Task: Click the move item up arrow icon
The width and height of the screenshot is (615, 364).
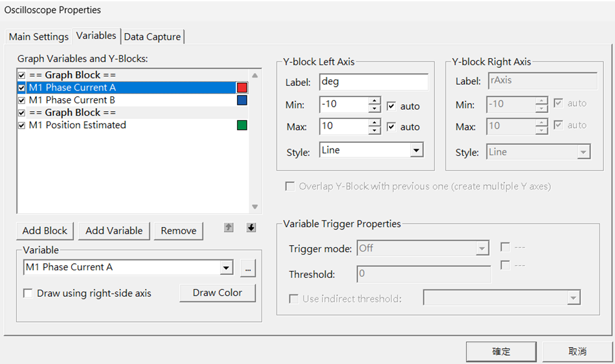Action: tap(229, 228)
